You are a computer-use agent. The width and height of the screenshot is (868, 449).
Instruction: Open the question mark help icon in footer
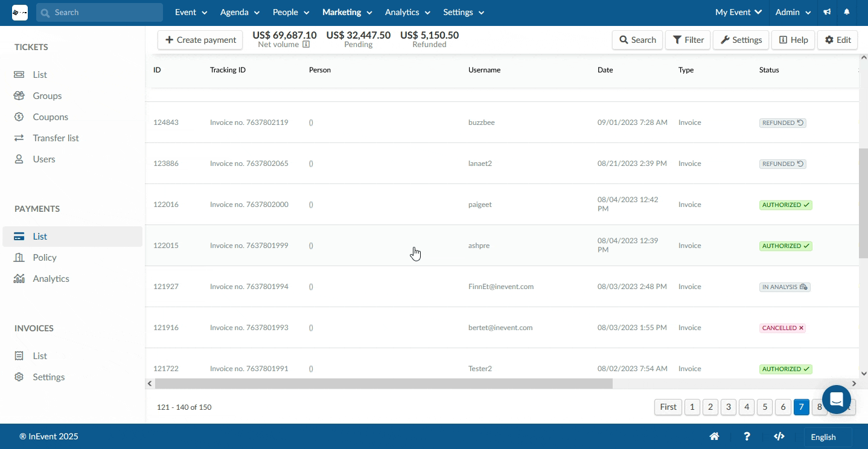[747, 437]
